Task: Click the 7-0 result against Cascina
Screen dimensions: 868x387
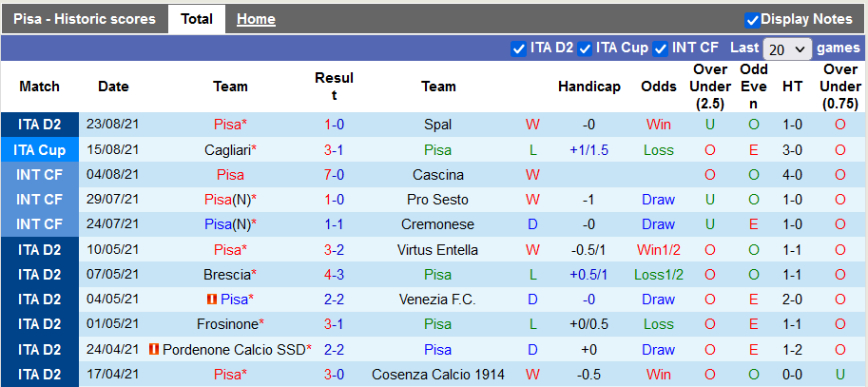Action: pos(334,175)
